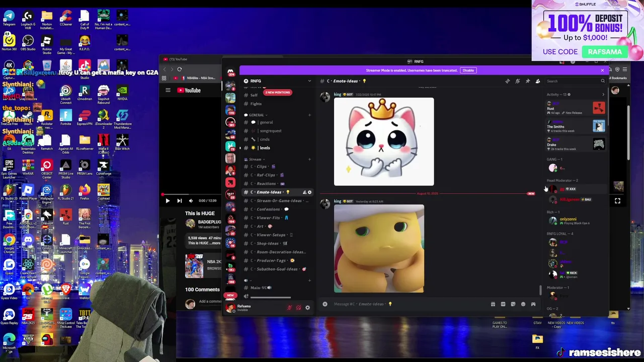
Task: Create invite for Emote-Ideas channel
Action: click(304, 192)
